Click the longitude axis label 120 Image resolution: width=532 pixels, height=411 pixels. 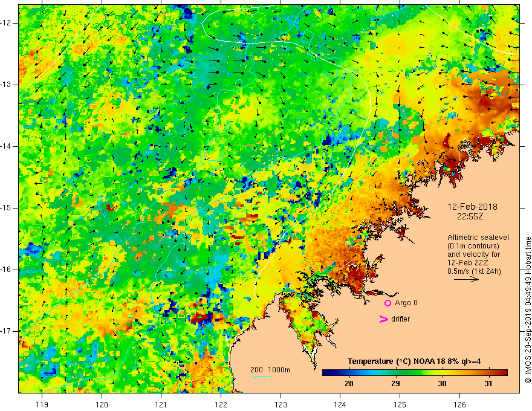point(102,404)
